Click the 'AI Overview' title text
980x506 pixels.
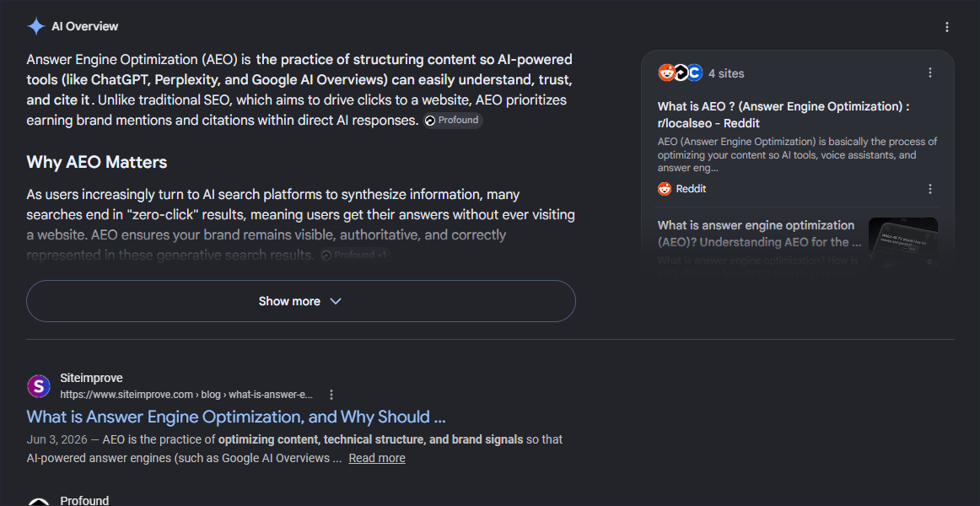click(85, 26)
